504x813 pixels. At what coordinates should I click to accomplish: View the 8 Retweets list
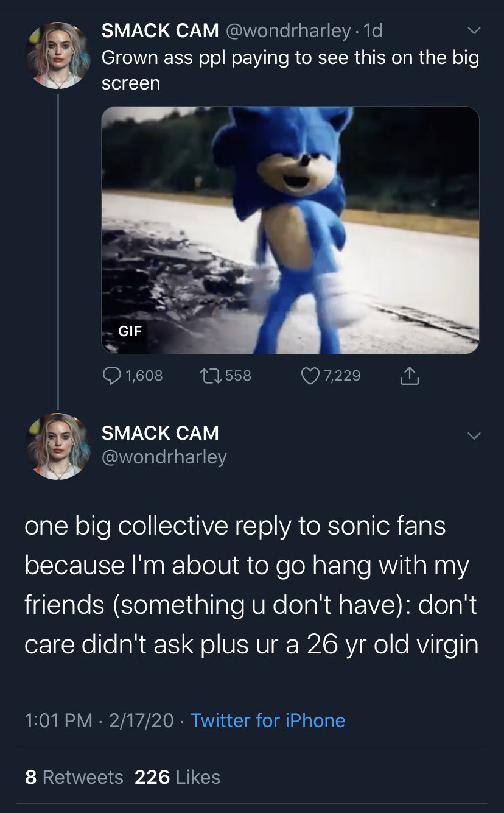[74, 777]
